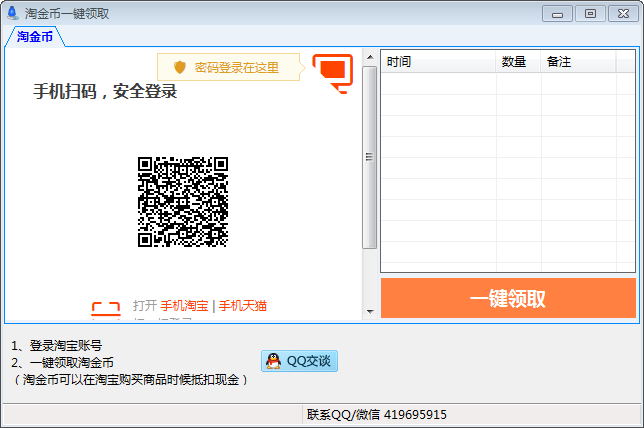Minimize the 淘金币一键领取 window
The image size is (644, 428).
pos(557,14)
